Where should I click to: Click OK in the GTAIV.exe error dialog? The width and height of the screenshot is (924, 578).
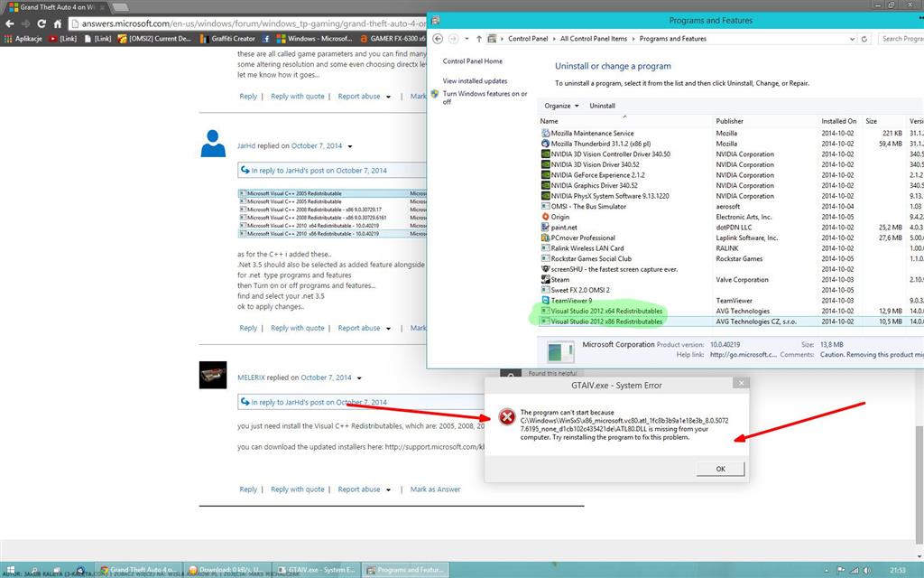(720, 469)
